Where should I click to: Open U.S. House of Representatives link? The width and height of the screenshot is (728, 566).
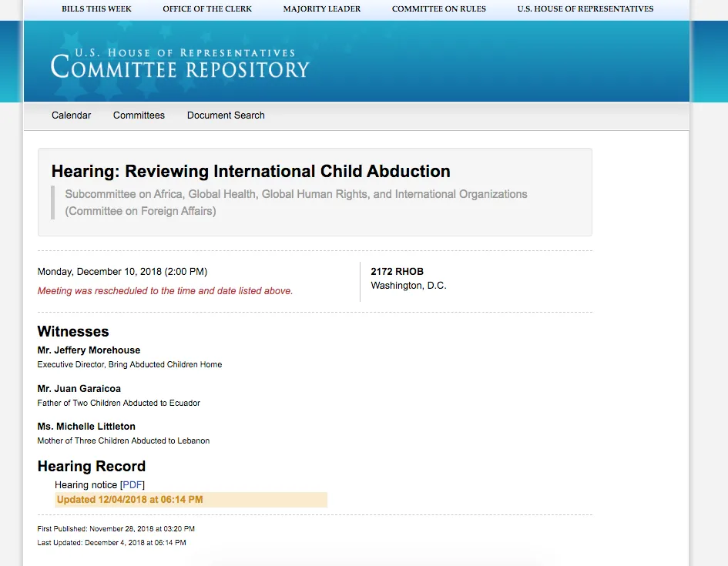(x=585, y=8)
